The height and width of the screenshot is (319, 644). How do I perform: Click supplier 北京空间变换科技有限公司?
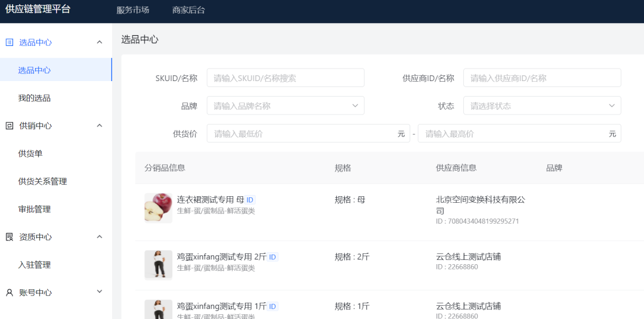(481, 205)
